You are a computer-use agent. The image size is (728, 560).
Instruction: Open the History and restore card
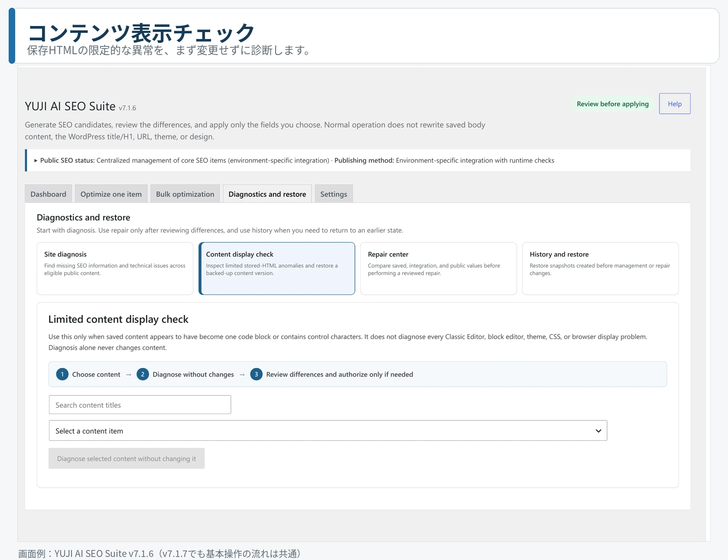600,268
